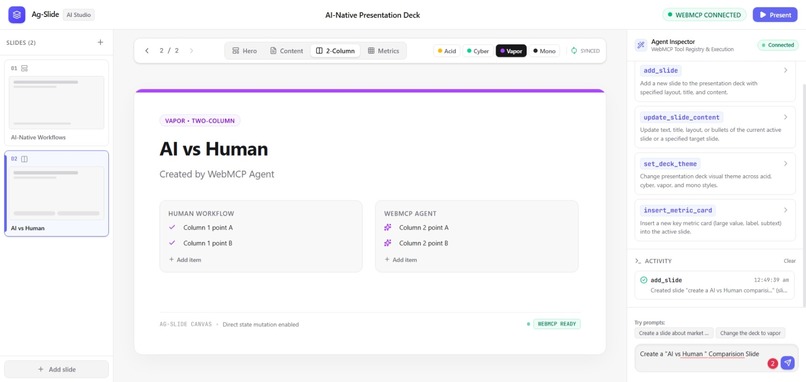This screenshot has width=806, height=382.
Task: Click the 'Column 1 point A' text
Action: click(208, 227)
